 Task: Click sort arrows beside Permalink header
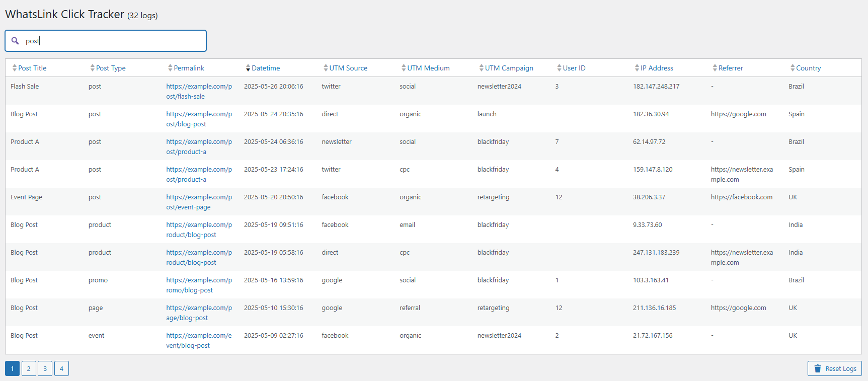pyautogui.click(x=170, y=68)
